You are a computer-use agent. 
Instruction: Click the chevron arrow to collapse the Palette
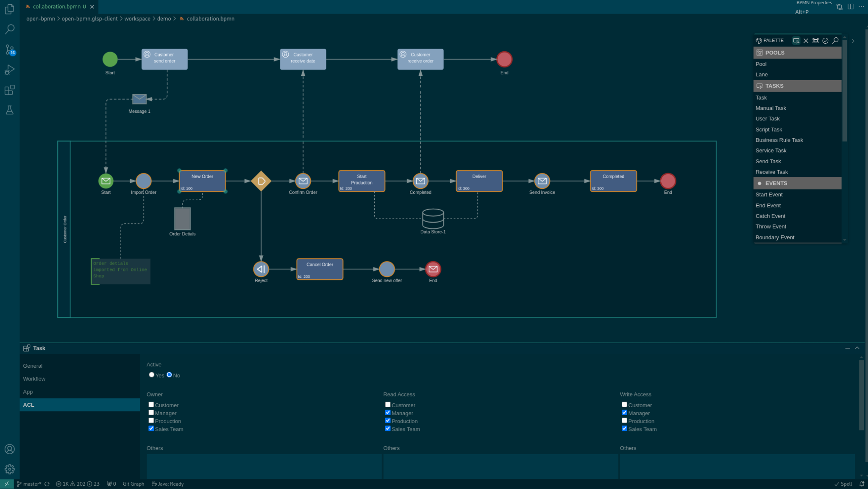[853, 41]
